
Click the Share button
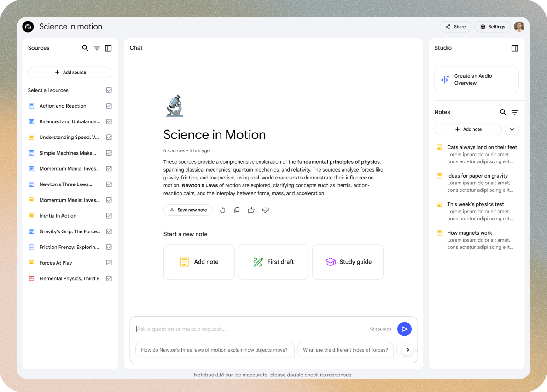click(x=455, y=27)
